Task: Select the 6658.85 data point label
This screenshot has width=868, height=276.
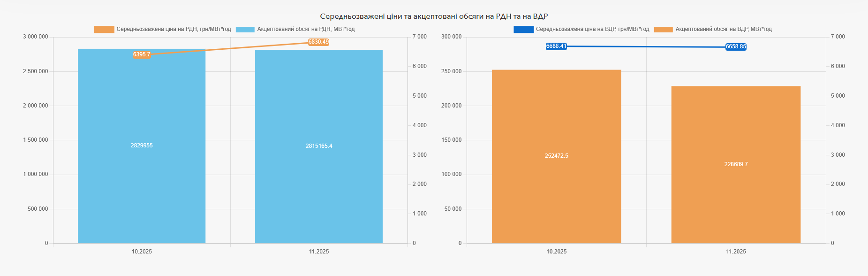Action: click(x=736, y=47)
